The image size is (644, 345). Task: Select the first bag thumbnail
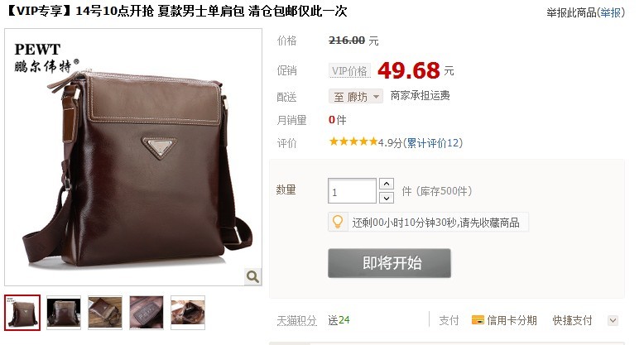coord(22,313)
